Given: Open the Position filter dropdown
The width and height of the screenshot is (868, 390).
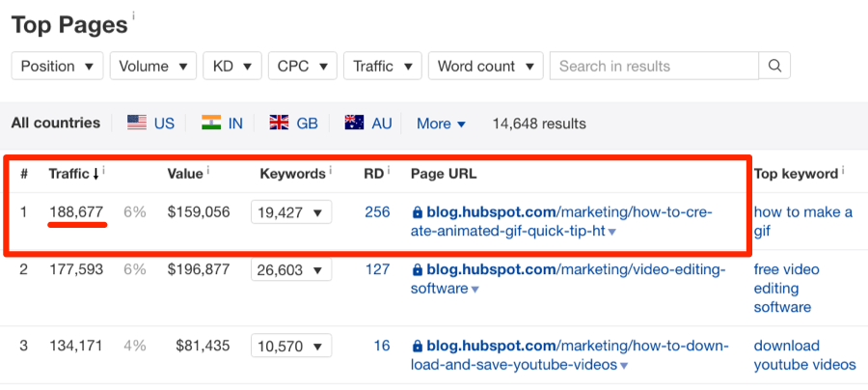Looking at the screenshot, I should [x=57, y=67].
